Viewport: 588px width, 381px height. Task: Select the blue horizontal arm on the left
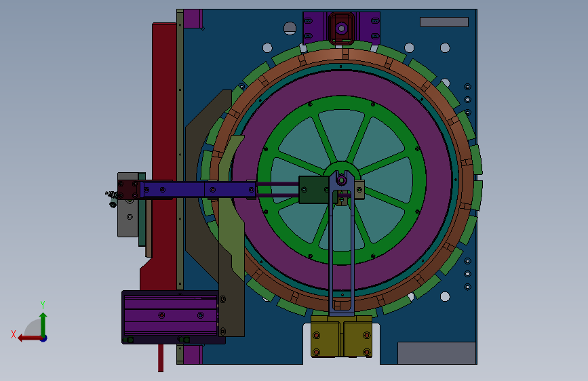coord(197,190)
